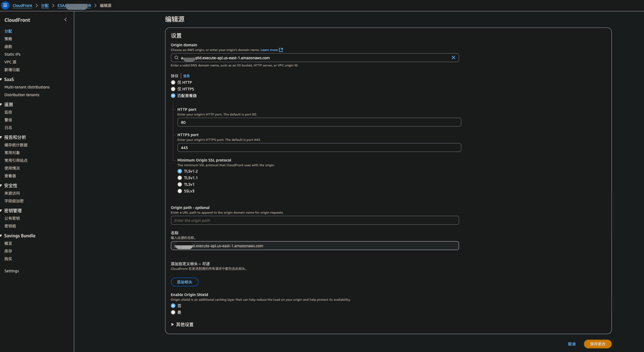This screenshot has width=644, height=352.
Task: Open 购买 under Savings Bundle
Action: click(8, 259)
